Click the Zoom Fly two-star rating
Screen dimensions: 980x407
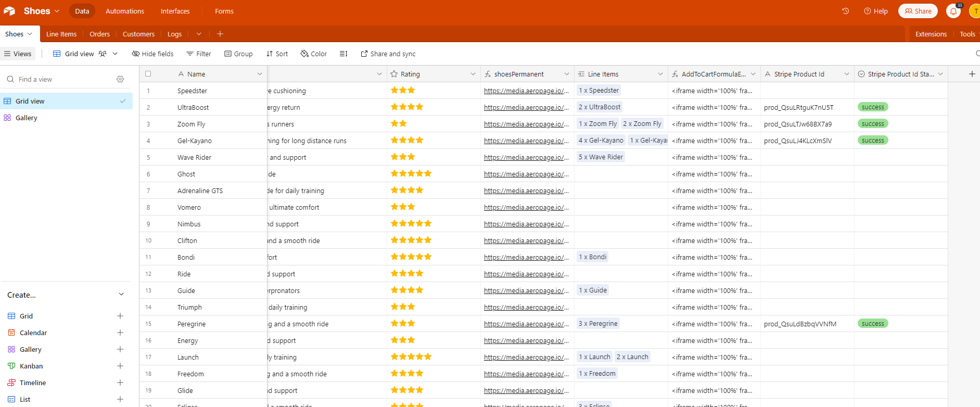399,123
